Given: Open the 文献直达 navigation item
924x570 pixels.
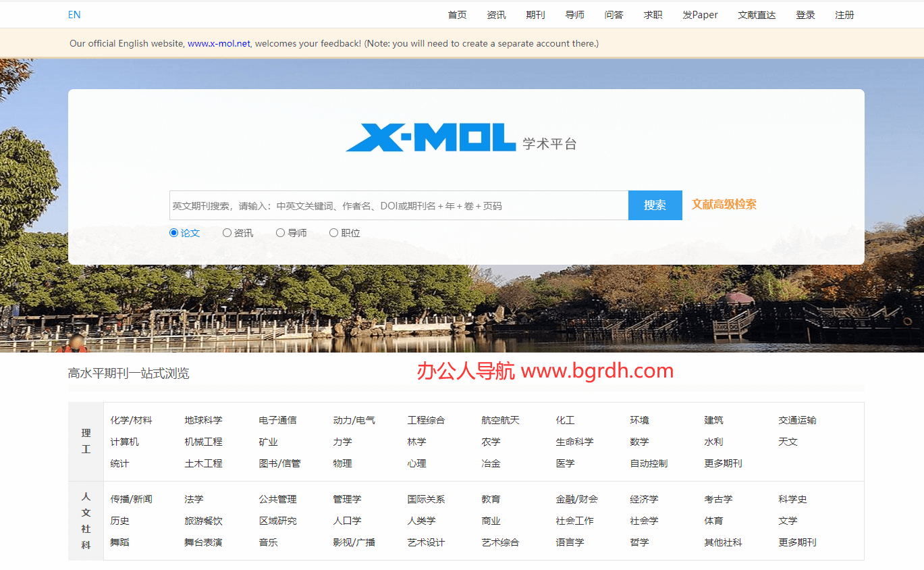Looking at the screenshot, I should [x=756, y=14].
